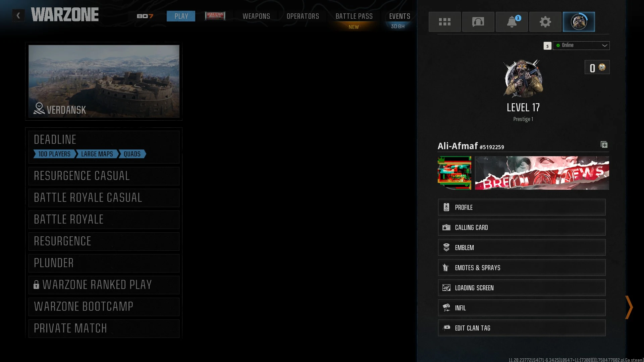Switch to the WEAPONS tab
The height and width of the screenshot is (362, 644).
coord(256,16)
